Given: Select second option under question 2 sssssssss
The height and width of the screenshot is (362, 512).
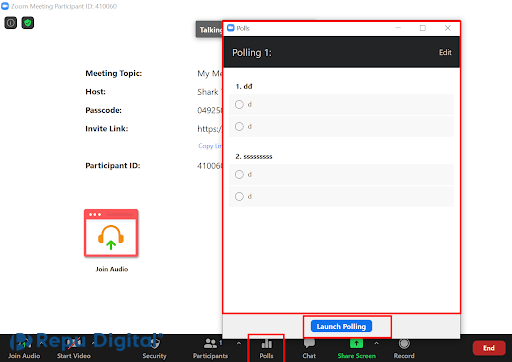Looking at the screenshot, I should coord(341,196).
